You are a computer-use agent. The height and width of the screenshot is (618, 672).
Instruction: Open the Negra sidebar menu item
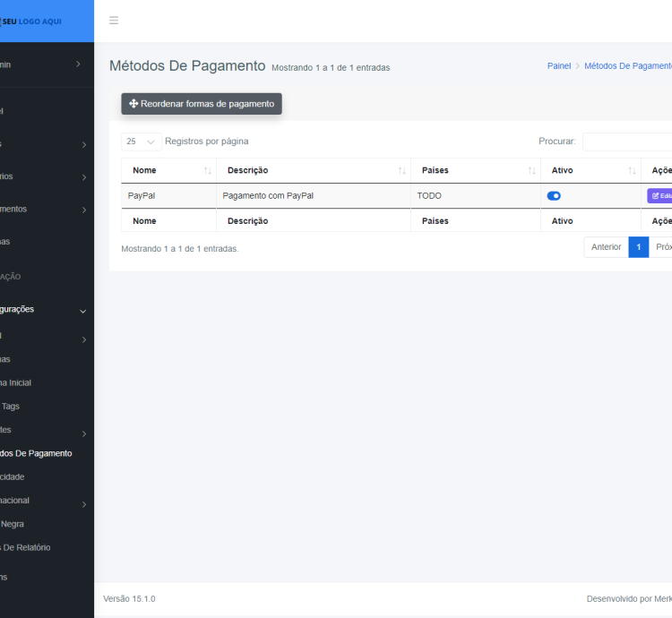point(13,524)
